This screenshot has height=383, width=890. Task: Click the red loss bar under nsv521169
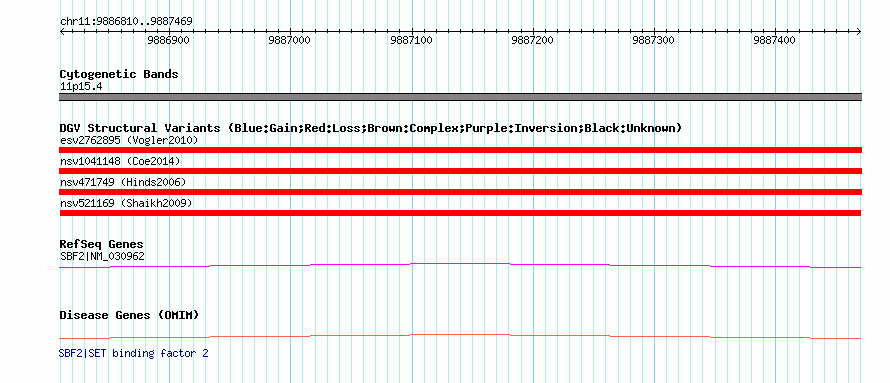(460, 213)
